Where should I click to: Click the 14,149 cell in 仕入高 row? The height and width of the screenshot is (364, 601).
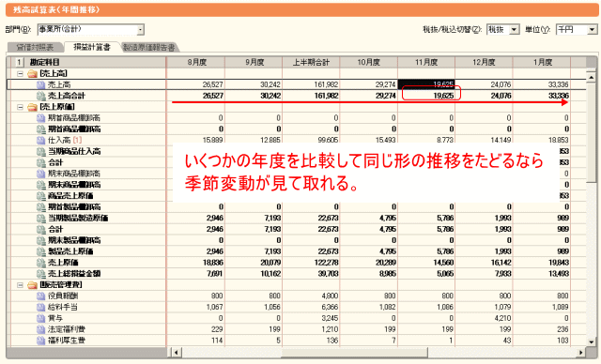(x=484, y=140)
